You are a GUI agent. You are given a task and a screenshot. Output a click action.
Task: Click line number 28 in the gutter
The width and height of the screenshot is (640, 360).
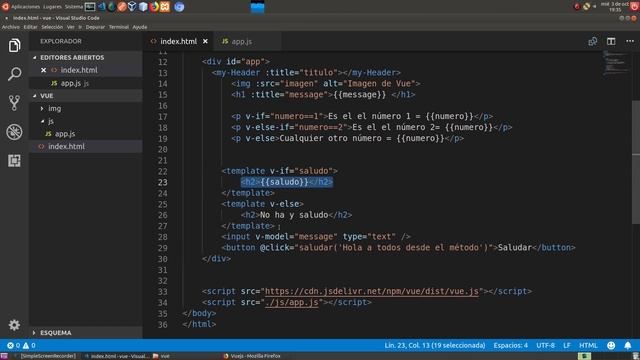click(x=162, y=237)
